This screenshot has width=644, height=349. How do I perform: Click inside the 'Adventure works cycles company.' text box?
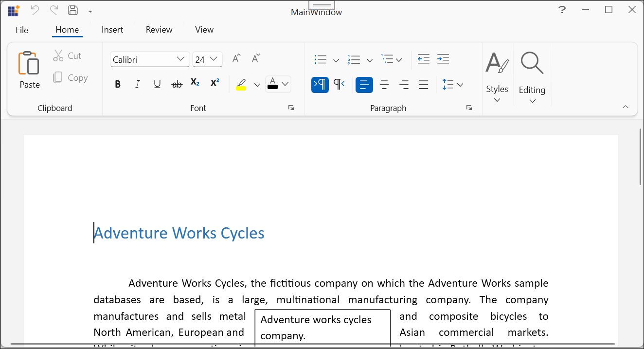tap(322, 328)
